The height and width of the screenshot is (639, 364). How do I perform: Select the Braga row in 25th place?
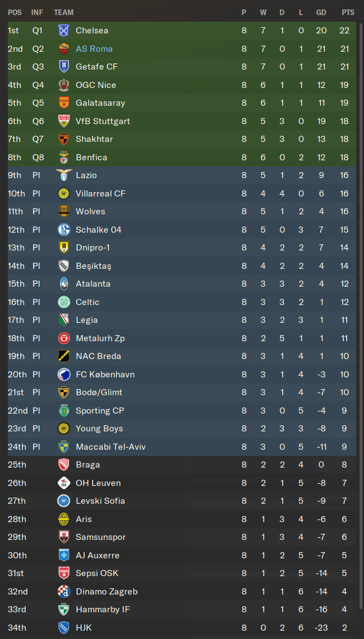[182, 465]
